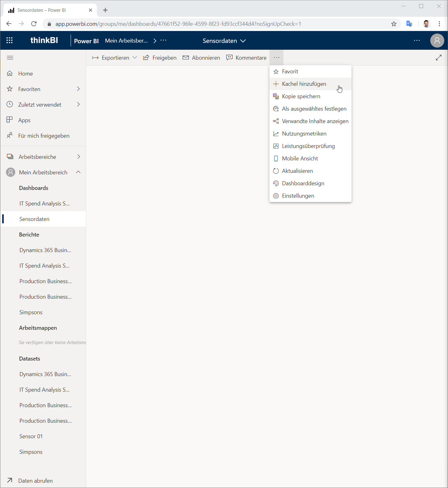View site info via the padlock icon
This screenshot has height=488, width=448.
pyautogui.click(x=49, y=24)
